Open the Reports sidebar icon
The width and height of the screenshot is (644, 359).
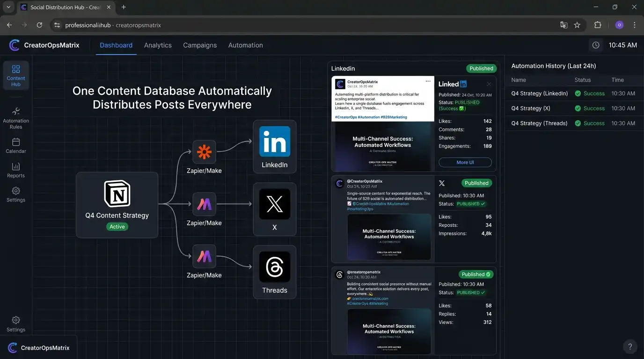click(16, 170)
